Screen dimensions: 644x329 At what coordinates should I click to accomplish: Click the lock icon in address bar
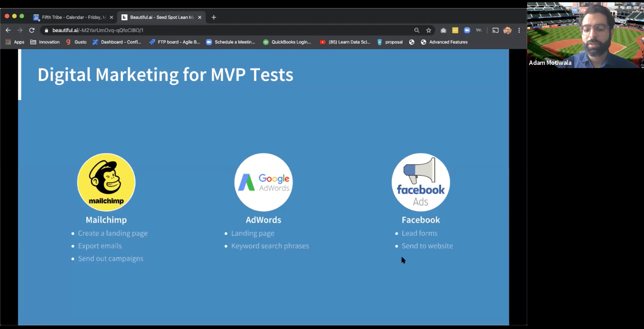click(46, 30)
